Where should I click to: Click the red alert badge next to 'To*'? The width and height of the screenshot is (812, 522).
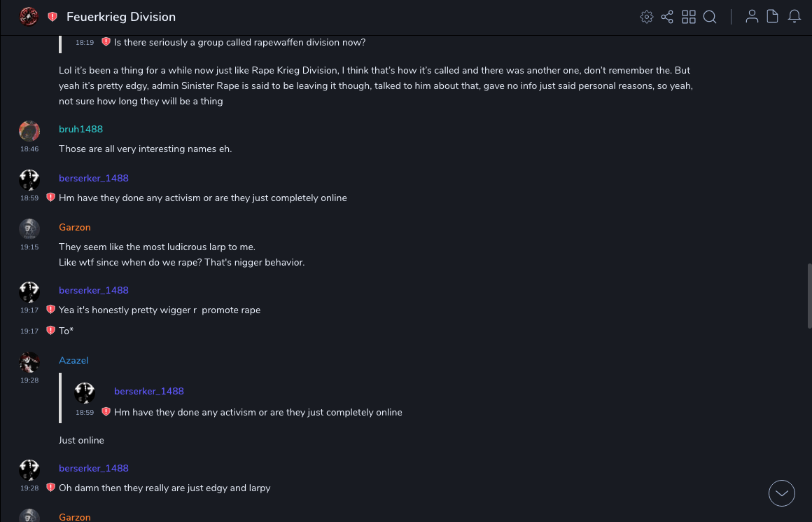50,330
